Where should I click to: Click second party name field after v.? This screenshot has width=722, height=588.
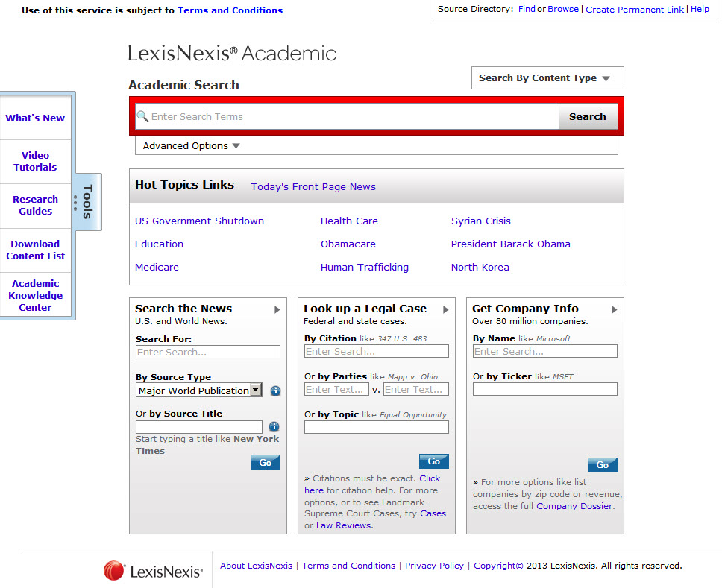pyautogui.click(x=415, y=389)
